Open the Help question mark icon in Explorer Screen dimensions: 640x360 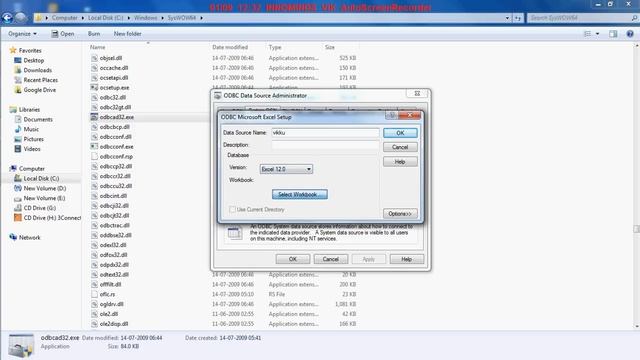pos(630,34)
